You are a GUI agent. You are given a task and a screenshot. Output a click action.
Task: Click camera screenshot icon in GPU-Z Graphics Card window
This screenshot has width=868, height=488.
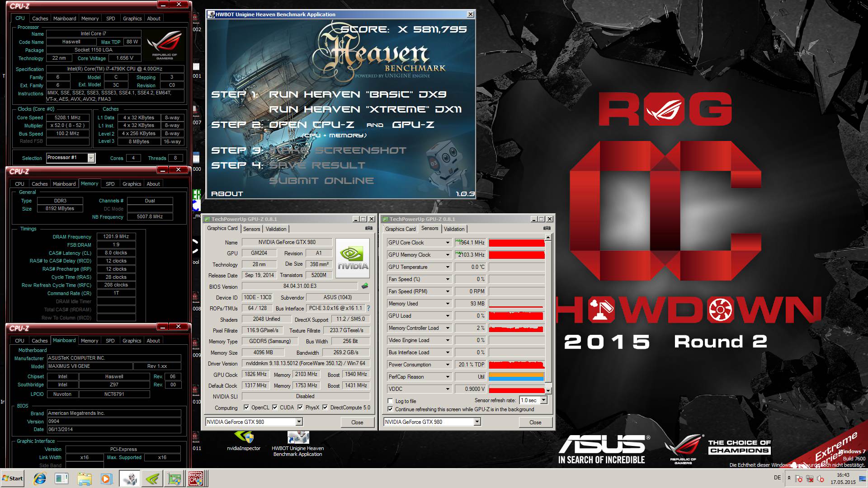(x=369, y=228)
